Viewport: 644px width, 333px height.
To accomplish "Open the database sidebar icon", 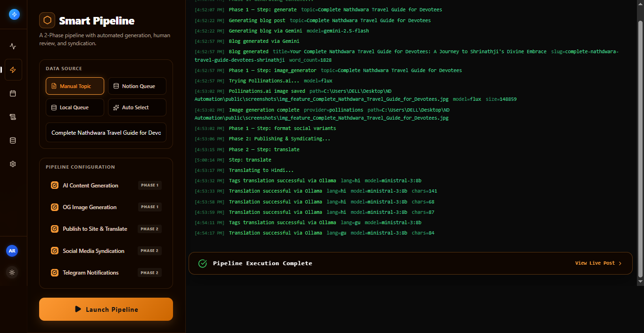I will (x=13, y=140).
